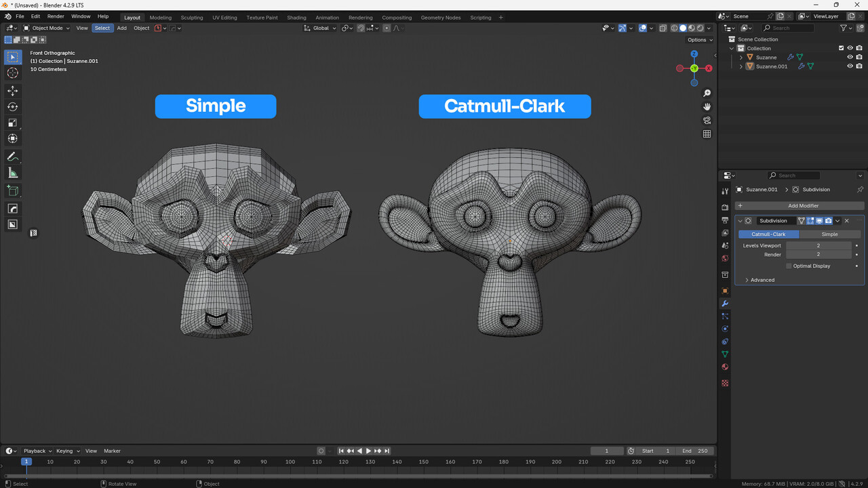This screenshot has height=488, width=868.
Task: Disable Suzanne.001 in renders camera icon
Action: 859,66
